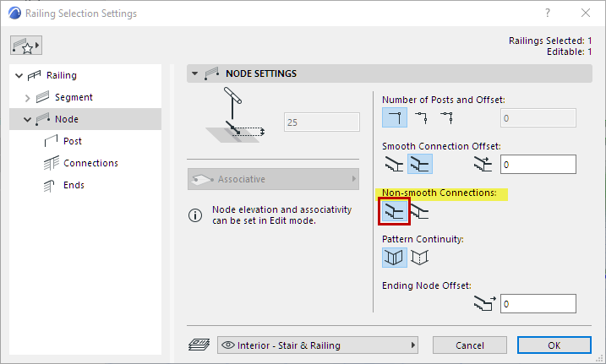Click the Ending Node Offset field
The height and width of the screenshot is (364, 606).
[537, 303]
